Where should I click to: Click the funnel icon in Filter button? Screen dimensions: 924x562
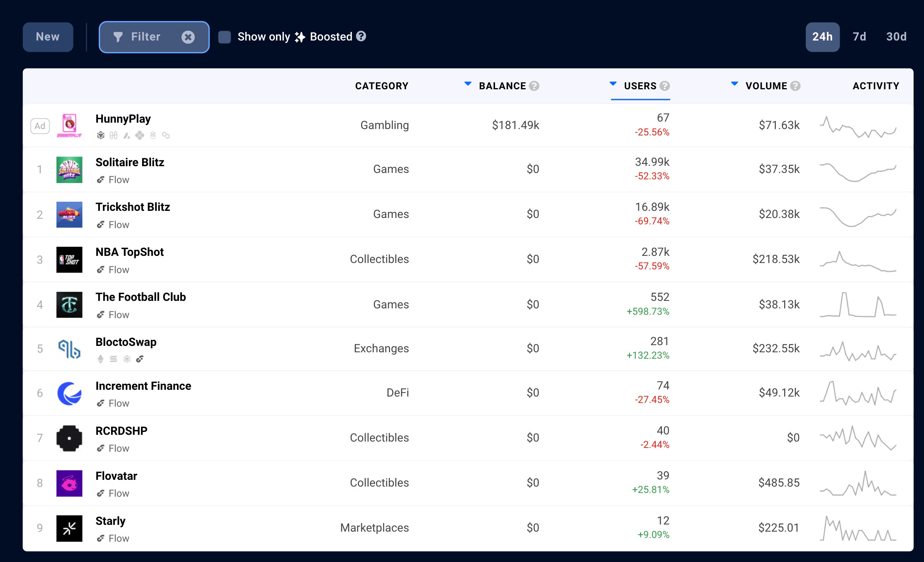point(118,37)
